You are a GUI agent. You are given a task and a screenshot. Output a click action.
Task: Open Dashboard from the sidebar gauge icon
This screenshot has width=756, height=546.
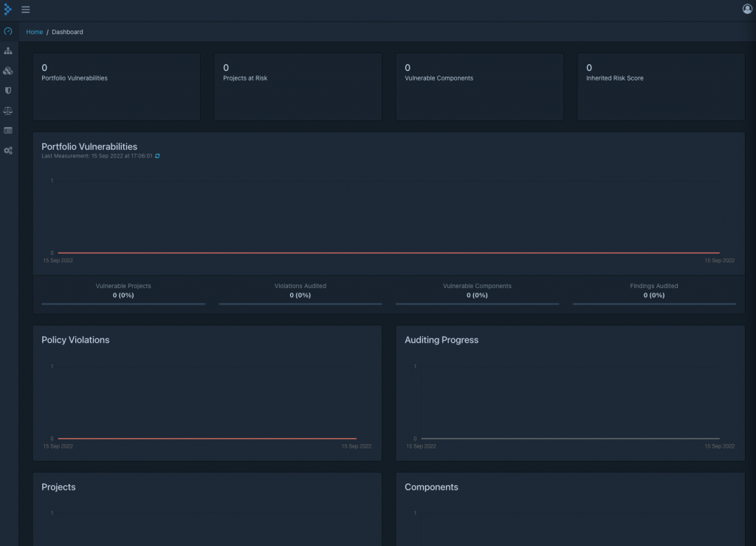pyautogui.click(x=8, y=31)
